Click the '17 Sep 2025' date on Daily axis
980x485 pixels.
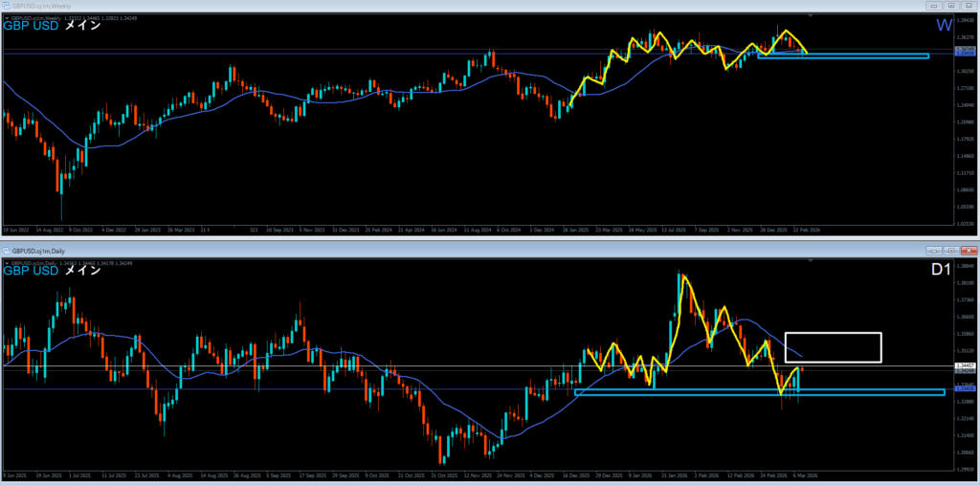click(313, 476)
